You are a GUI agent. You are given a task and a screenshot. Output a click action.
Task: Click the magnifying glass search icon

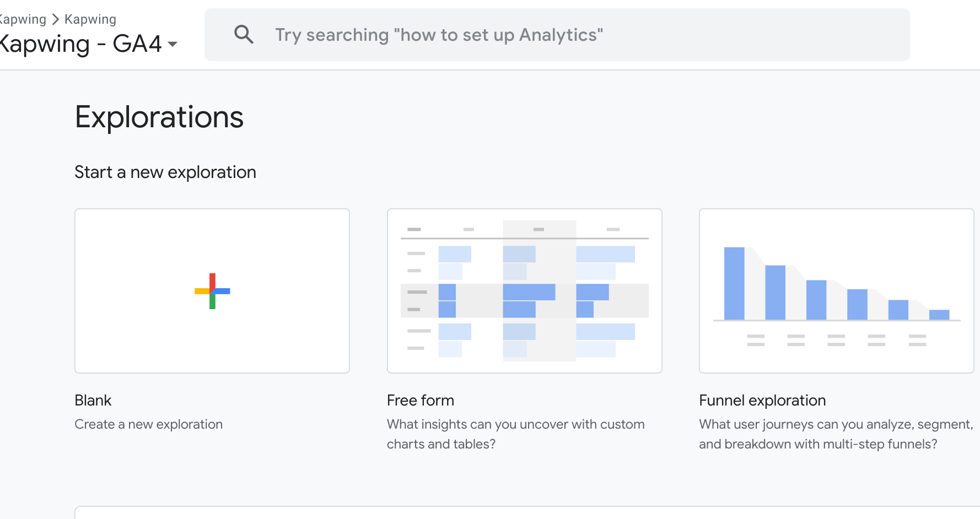[x=244, y=35]
